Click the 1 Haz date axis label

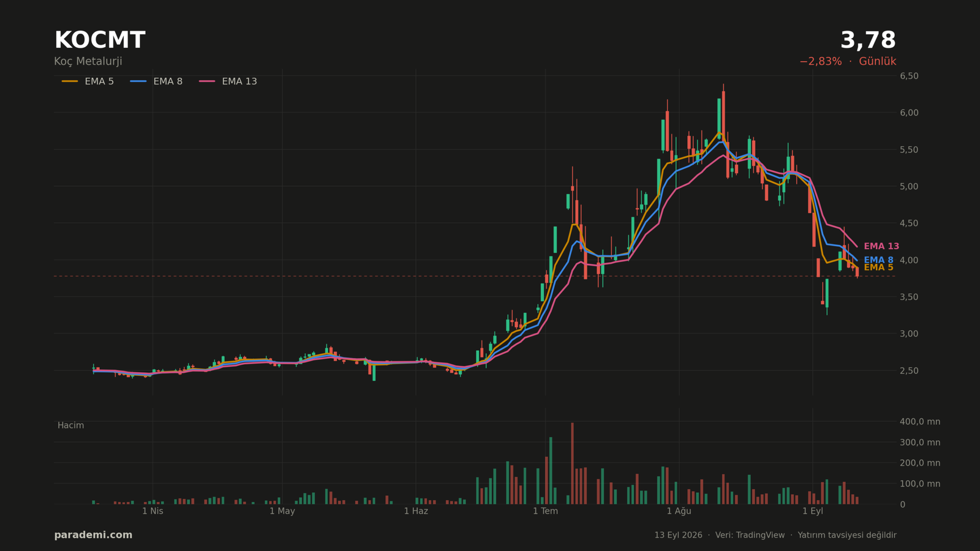coord(416,511)
